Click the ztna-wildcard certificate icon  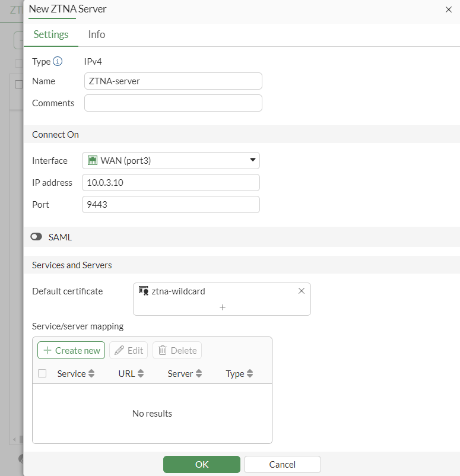click(x=143, y=291)
